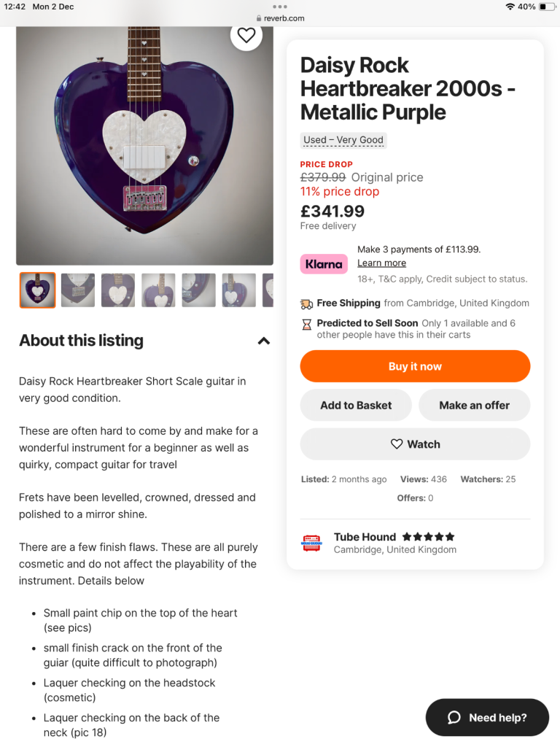Select the first guitar thumbnail

pos(37,290)
